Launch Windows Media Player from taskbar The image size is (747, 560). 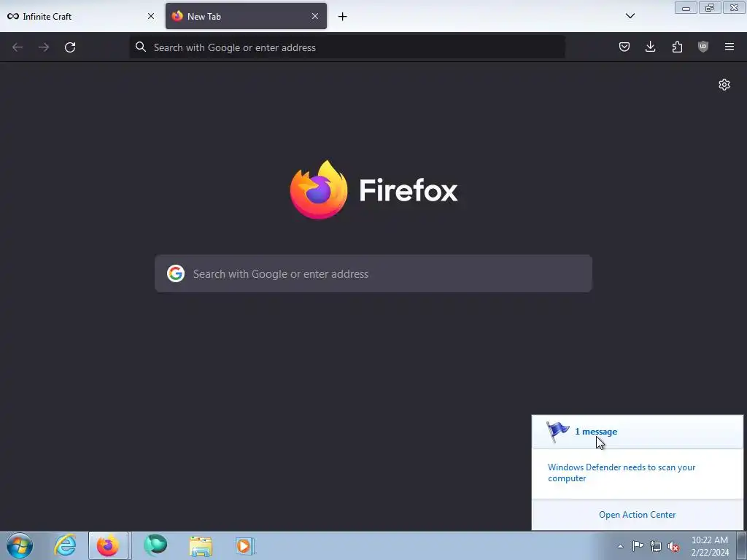click(x=245, y=546)
